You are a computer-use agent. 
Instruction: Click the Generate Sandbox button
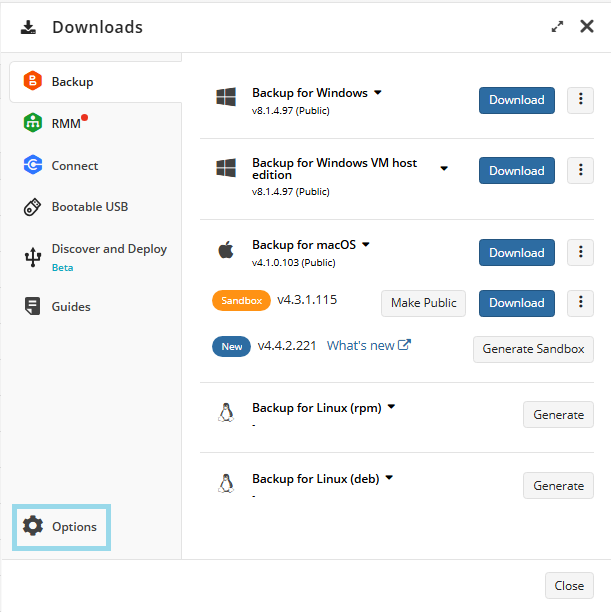tap(533, 349)
